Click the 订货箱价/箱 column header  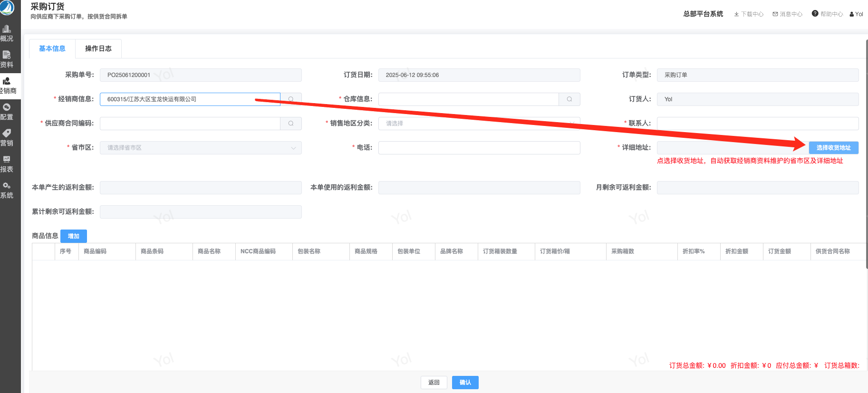tap(570, 251)
